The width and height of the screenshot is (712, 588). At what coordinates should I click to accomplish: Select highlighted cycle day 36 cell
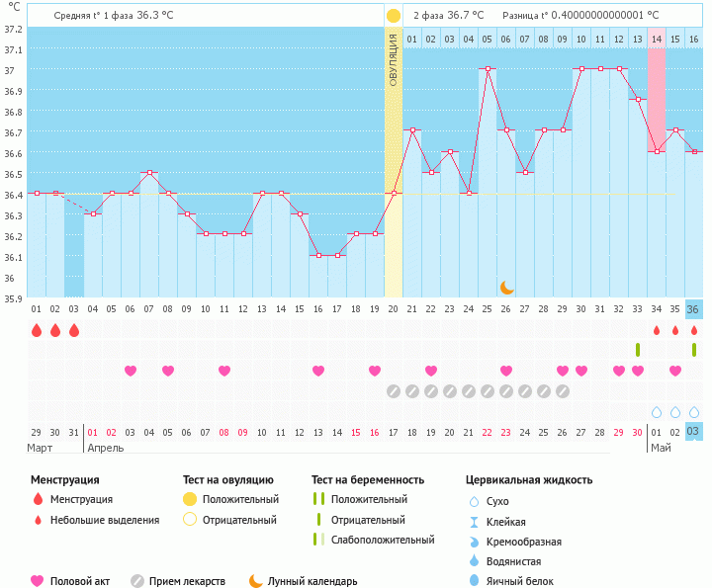[x=694, y=309]
